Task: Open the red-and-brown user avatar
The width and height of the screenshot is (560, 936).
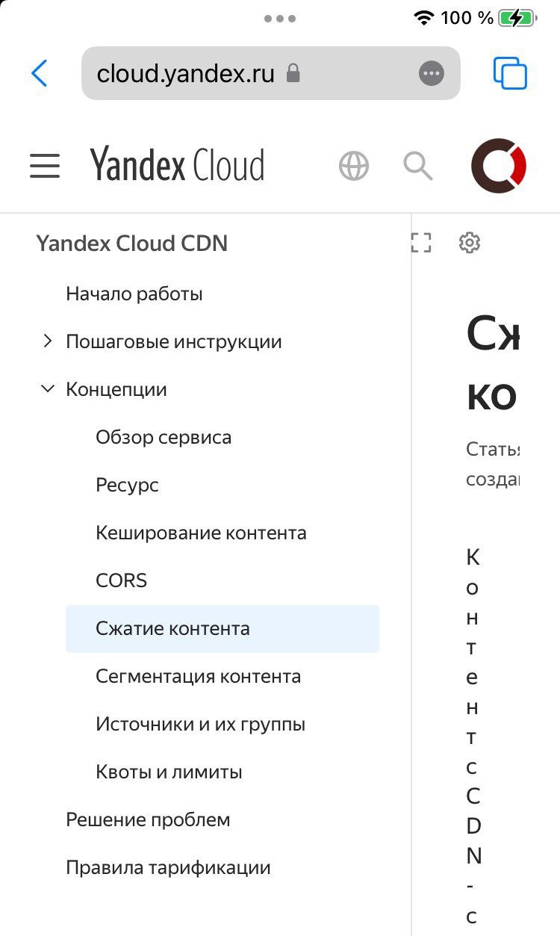Action: click(x=499, y=165)
